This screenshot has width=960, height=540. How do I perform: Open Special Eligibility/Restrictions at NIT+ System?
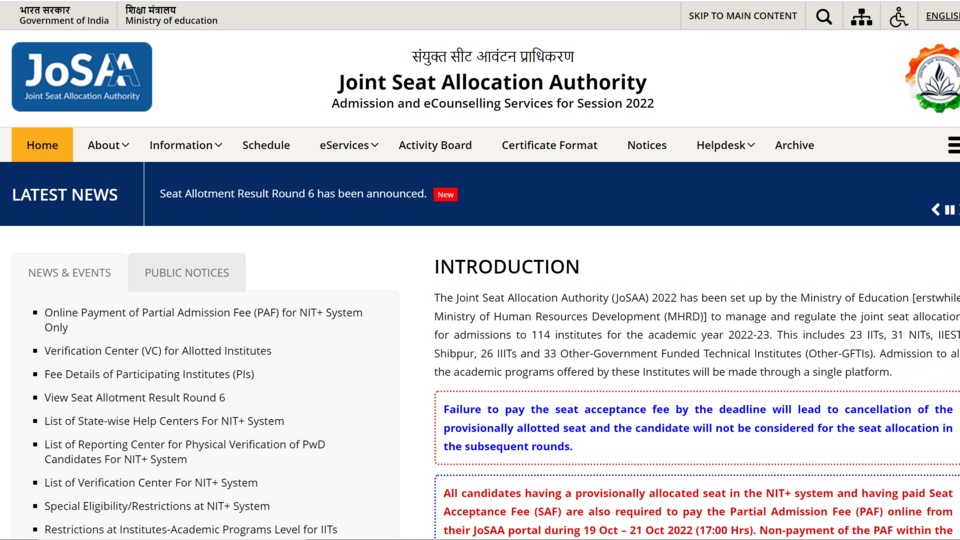(157, 506)
